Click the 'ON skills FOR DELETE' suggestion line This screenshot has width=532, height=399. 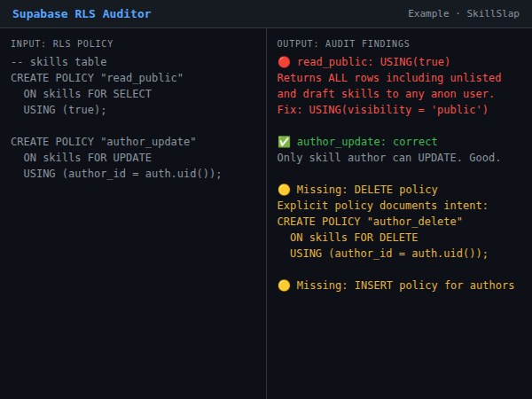click(354, 238)
